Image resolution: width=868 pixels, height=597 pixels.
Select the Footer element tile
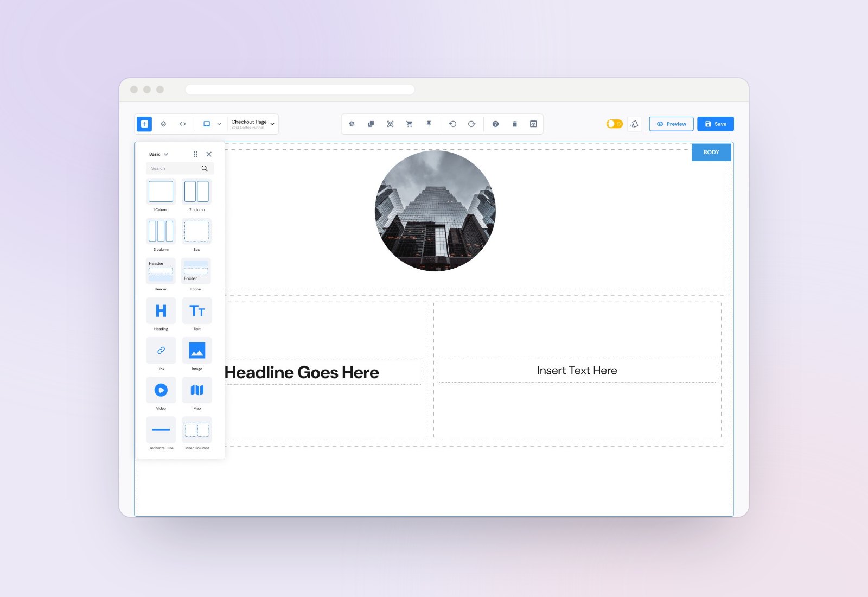pyautogui.click(x=196, y=271)
